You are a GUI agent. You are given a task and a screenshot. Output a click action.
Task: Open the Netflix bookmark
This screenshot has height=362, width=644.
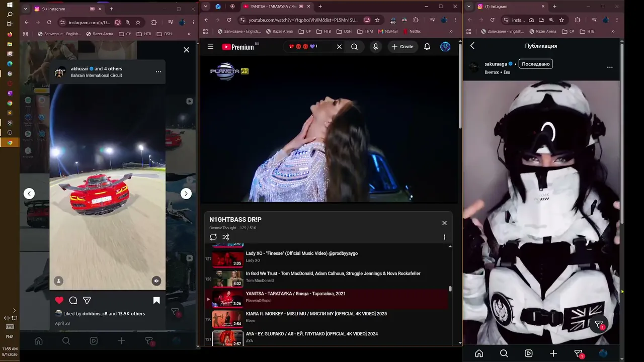[412, 31]
